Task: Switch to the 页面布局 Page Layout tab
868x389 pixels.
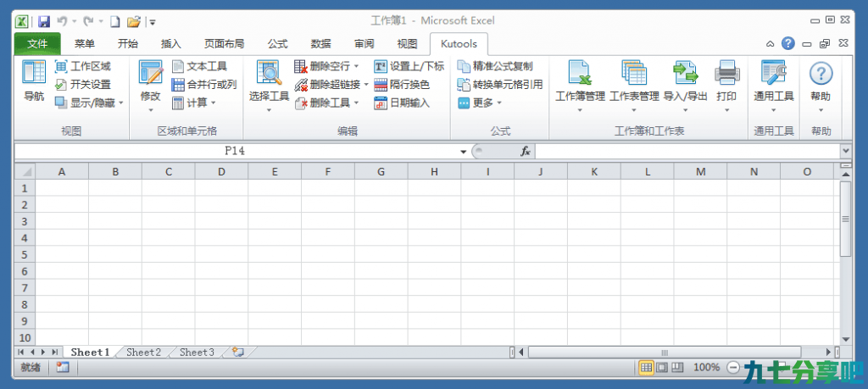Action: tap(224, 44)
